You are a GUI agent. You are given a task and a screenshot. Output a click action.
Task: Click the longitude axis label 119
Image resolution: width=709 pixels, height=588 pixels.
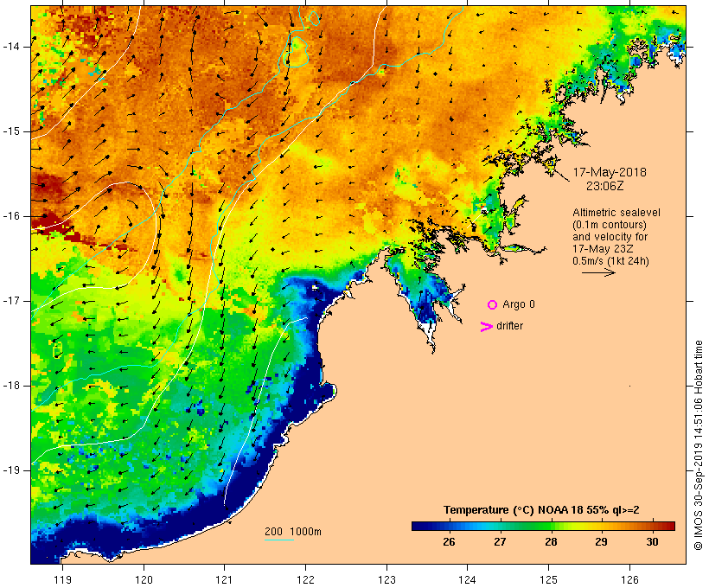click(x=62, y=579)
